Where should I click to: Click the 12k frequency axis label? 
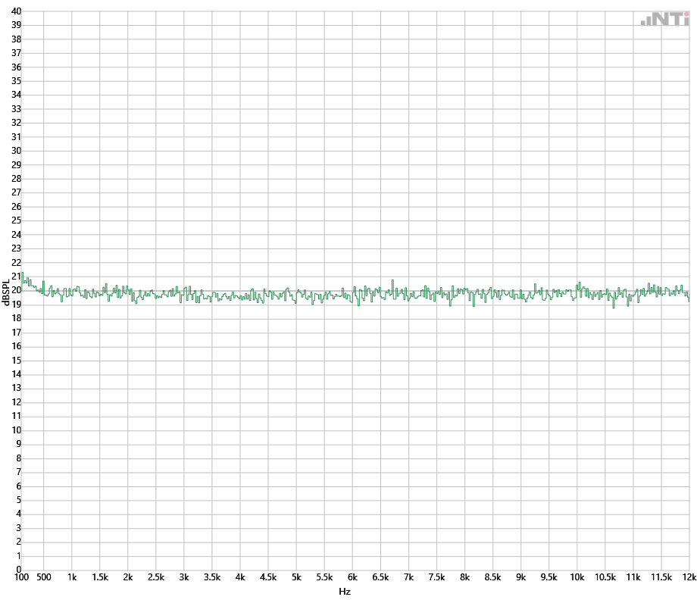pyautogui.click(x=688, y=578)
